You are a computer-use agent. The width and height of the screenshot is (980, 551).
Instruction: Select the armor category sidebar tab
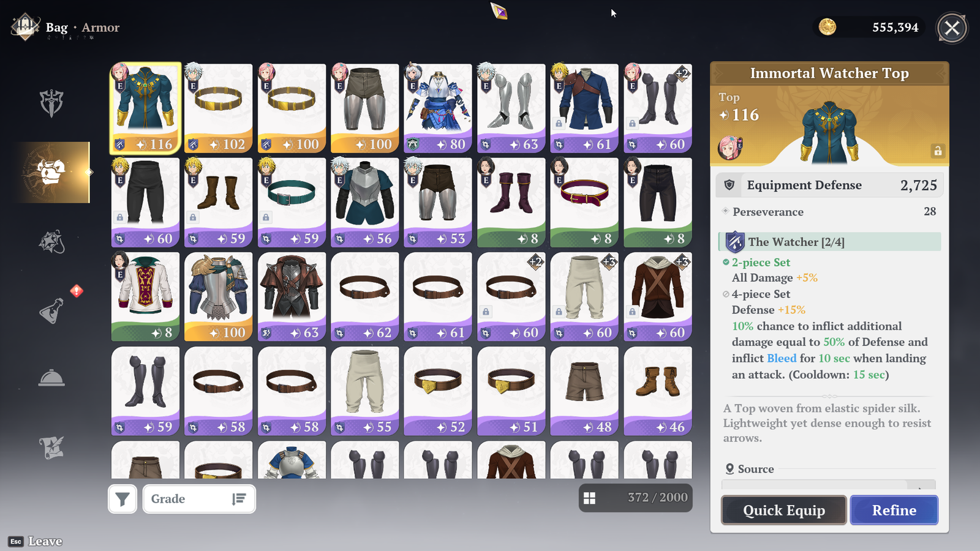pos(52,172)
